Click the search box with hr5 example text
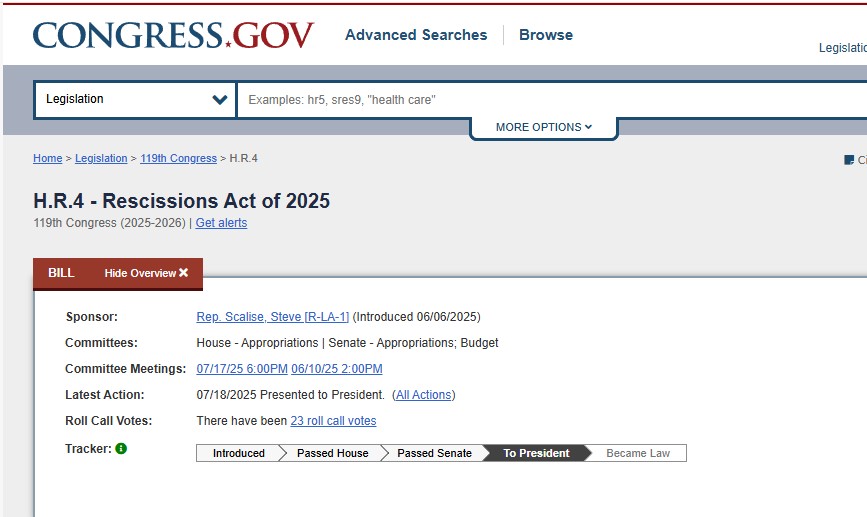The width and height of the screenshot is (867, 517). [552, 100]
